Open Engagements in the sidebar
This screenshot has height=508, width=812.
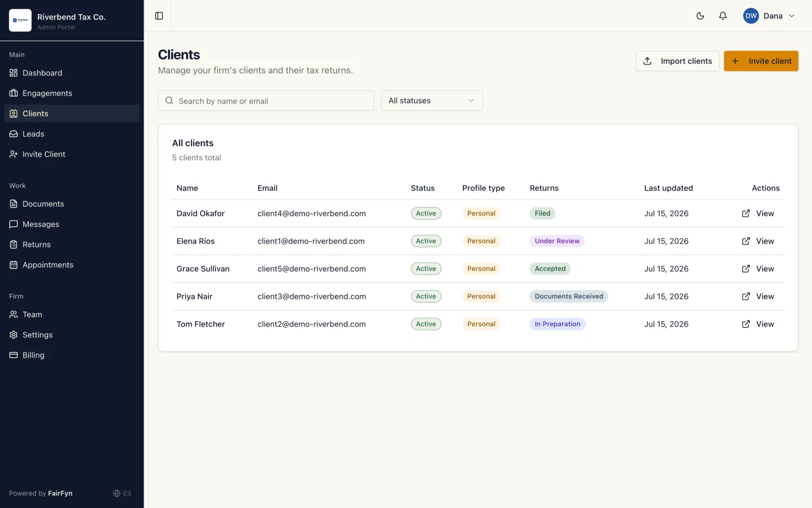(x=71, y=93)
